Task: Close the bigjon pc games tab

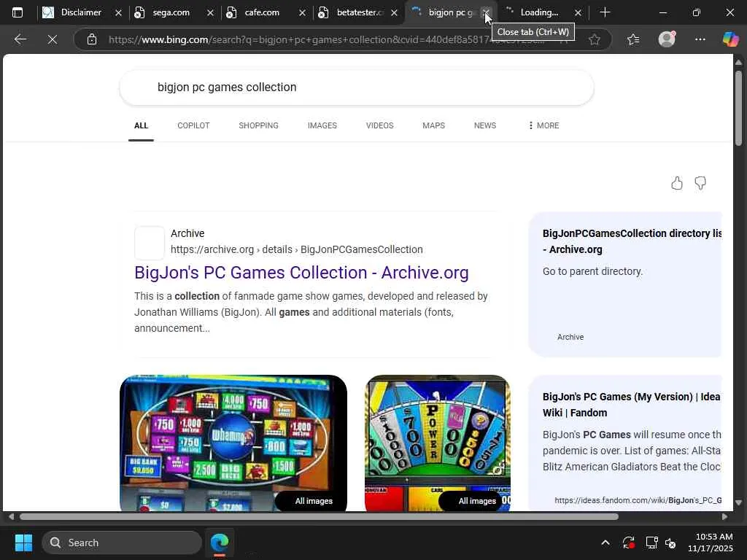Action: coord(486,13)
